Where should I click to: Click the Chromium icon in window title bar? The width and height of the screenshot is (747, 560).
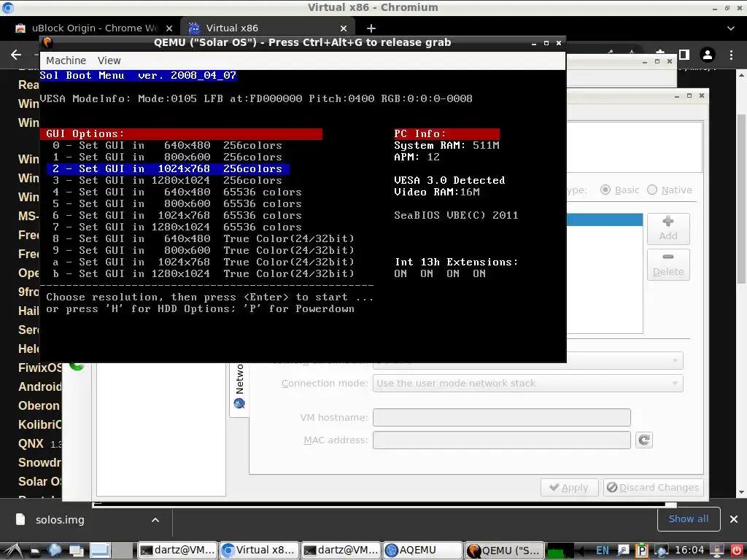(x=8, y=7)
